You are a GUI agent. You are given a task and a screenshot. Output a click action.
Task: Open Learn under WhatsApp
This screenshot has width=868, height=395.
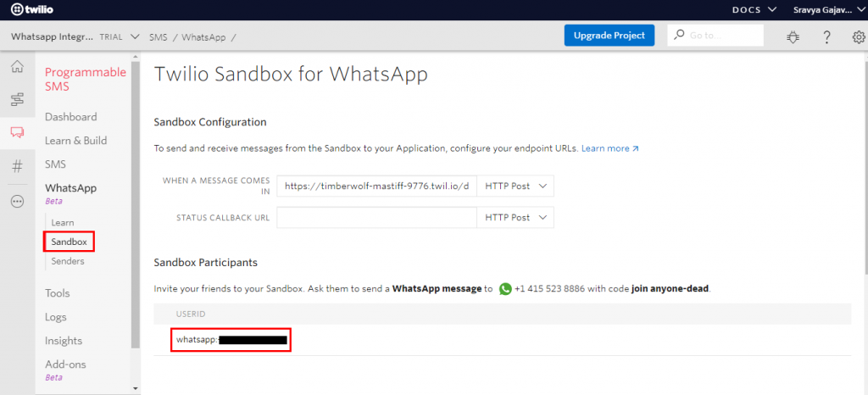pos(63,222)
